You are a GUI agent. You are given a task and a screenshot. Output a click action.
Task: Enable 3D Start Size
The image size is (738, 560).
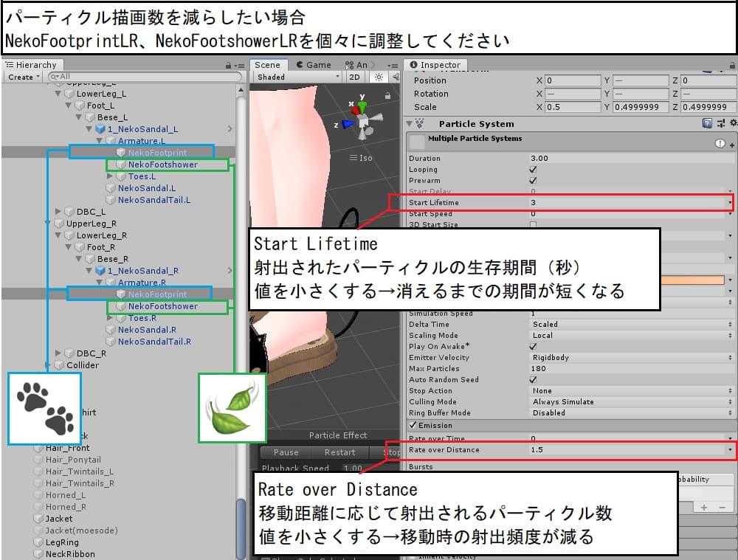click(x=532, y=224)
